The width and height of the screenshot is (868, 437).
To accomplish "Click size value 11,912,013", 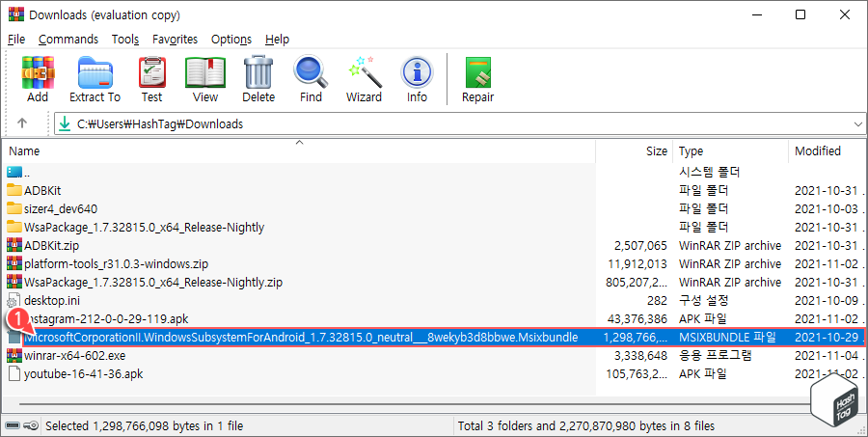I will 637,263.
